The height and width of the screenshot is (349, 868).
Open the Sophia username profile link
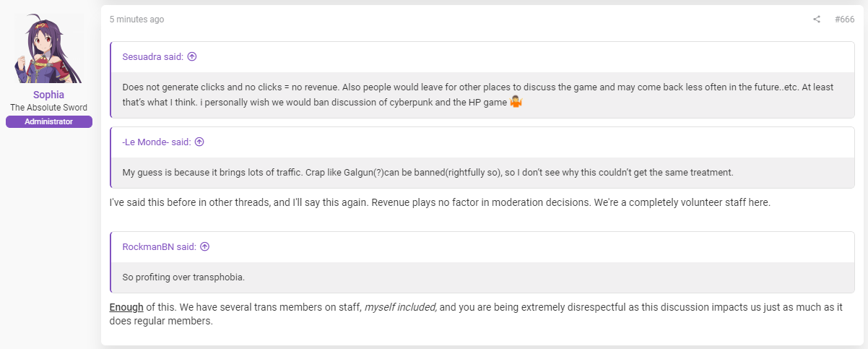[x=49, y=95]
